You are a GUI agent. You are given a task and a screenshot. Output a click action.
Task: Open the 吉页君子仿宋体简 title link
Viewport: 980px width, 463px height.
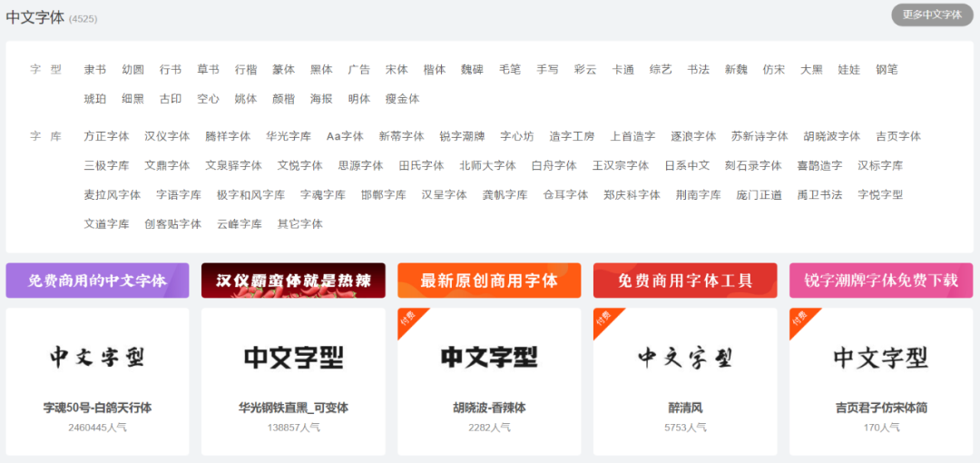click(881, 408)
